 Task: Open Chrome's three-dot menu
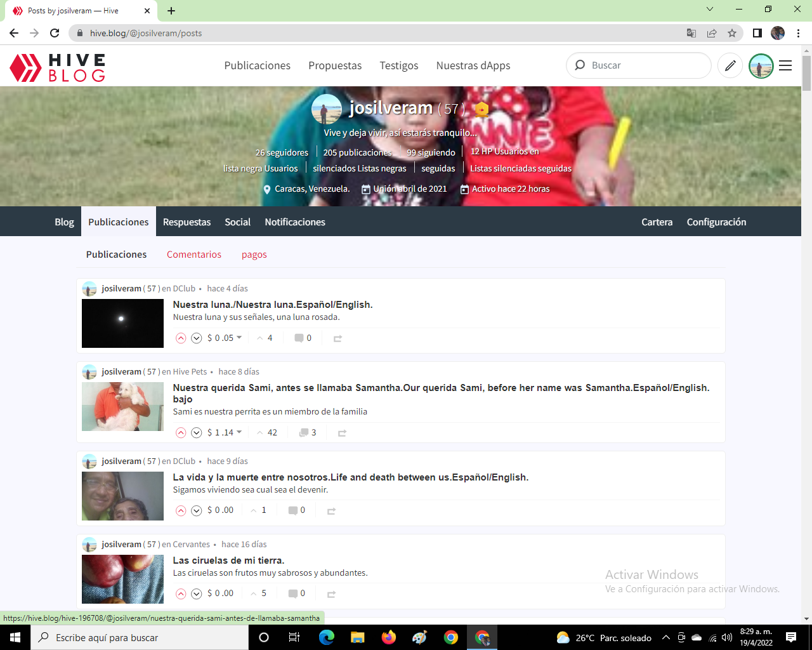798,33
